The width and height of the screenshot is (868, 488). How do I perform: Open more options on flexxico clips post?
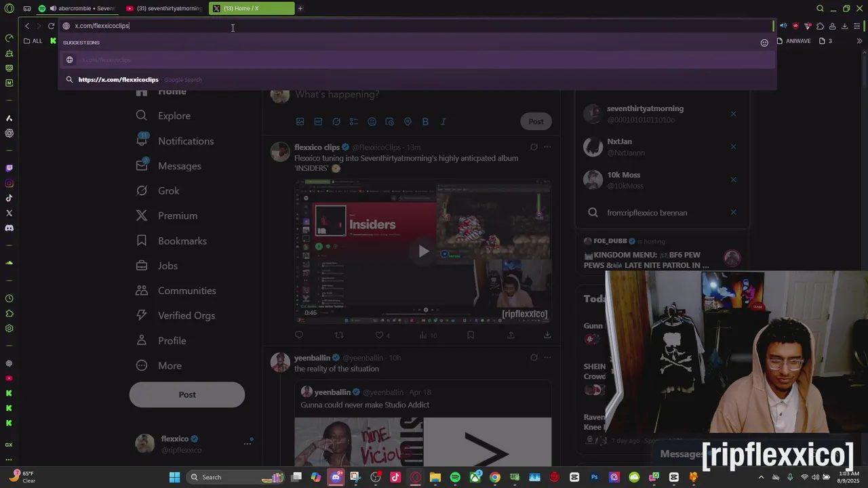coord(547,147)
